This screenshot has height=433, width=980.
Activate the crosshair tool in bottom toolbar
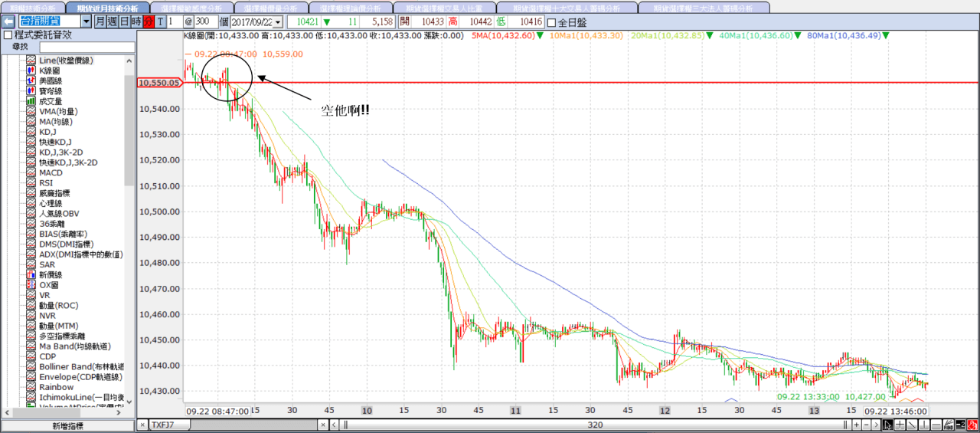[x=898, y=425]
